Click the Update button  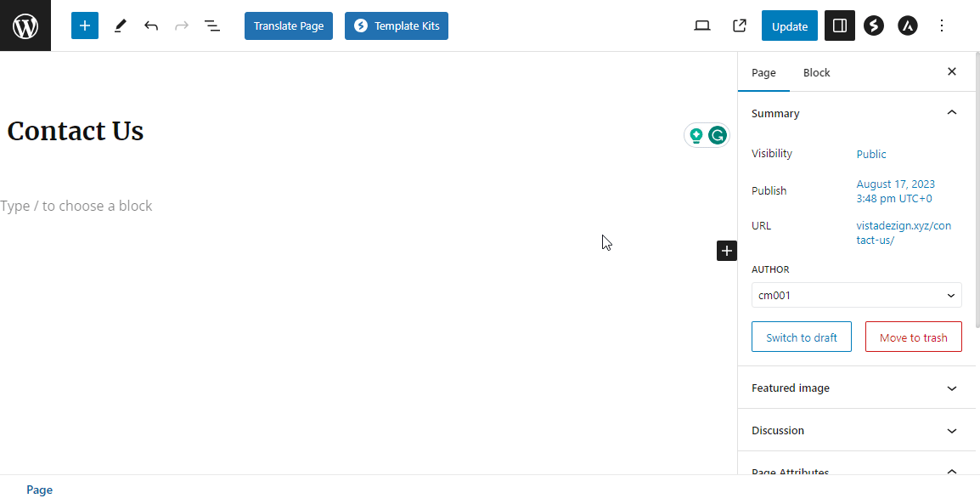pyautogui.click(x=790, y=25)
